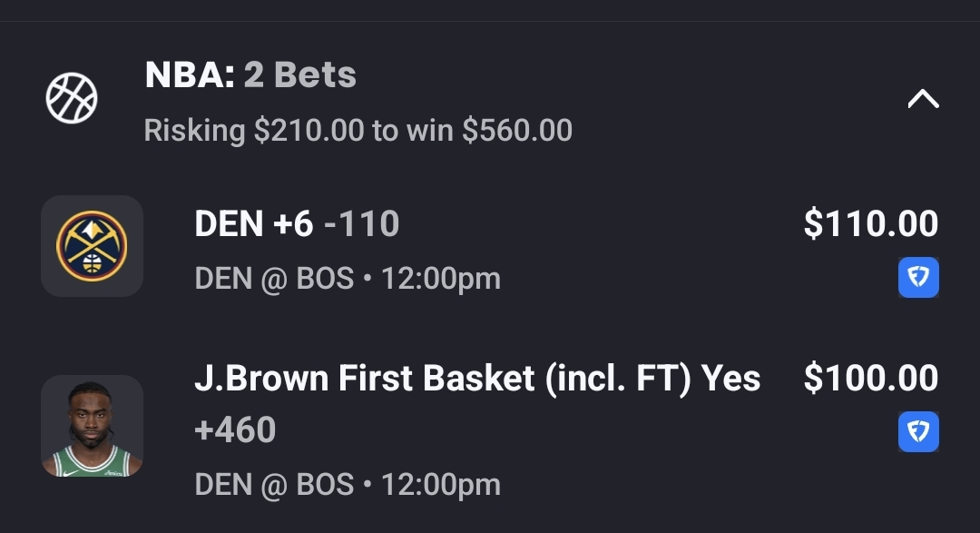Click the $560.00 to-win amount
The width and height of the screenshot is (980, 533).
click(x=517, y=131)
